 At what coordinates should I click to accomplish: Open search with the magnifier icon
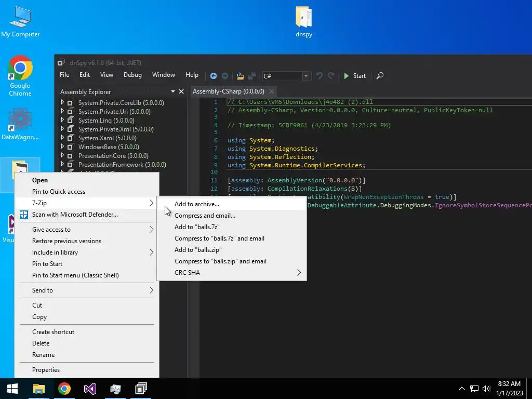coord(380,75)
